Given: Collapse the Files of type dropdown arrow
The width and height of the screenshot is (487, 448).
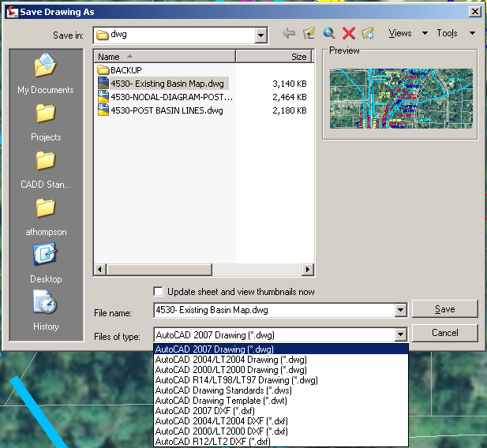Looking at the screenshot, I should pyautogui.click(x=401, y=334).
